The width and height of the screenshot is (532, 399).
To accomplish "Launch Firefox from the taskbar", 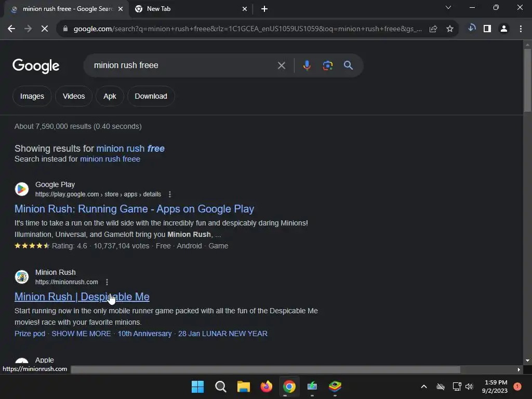I will [x=267, y=387].
